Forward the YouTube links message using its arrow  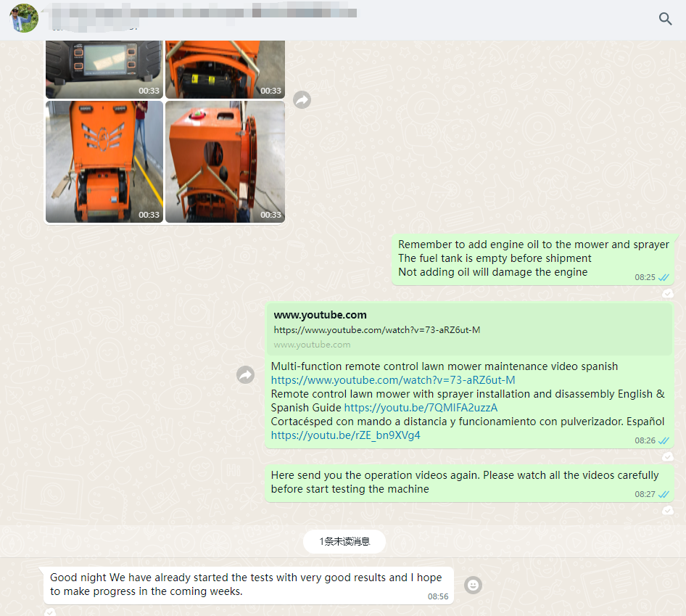pyautogui.click(x=246, y=374)
